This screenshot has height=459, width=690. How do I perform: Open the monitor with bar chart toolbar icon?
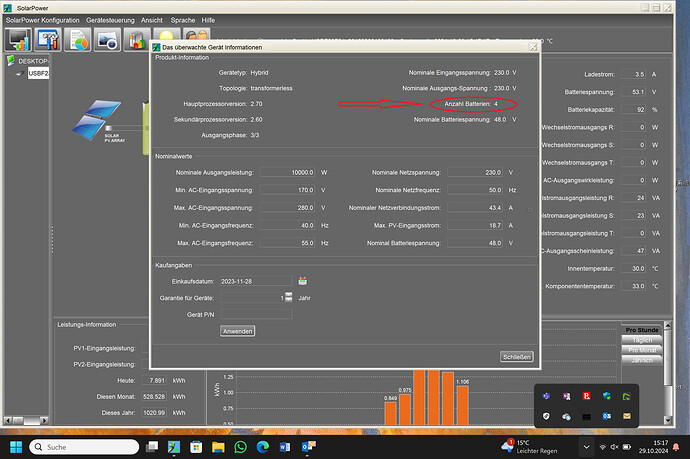coord(18,40)
